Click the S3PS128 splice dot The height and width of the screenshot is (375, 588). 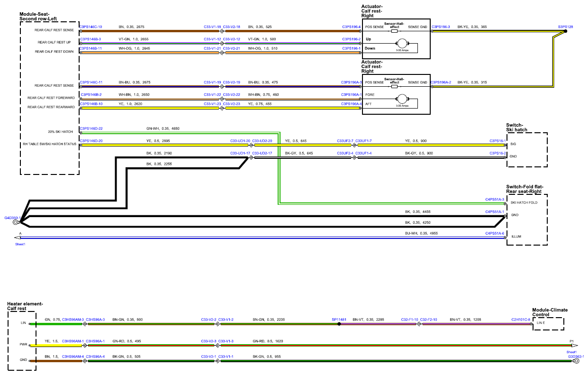pos(566,32)
